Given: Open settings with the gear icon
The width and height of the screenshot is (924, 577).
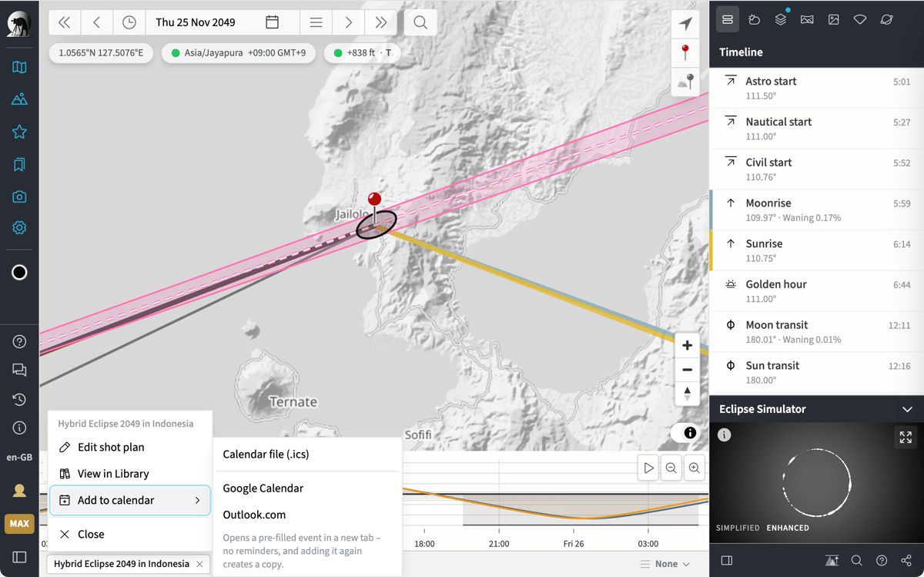Looking at the screenshot, I should pyautogui.click(x=19, y=228).
